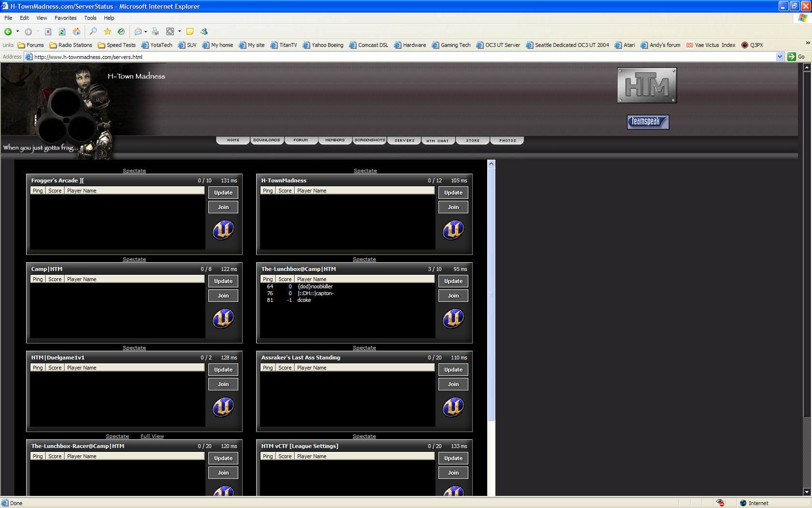812x508 pixels.
Task: Open FORUM site tab
Action: coord(301,140)
